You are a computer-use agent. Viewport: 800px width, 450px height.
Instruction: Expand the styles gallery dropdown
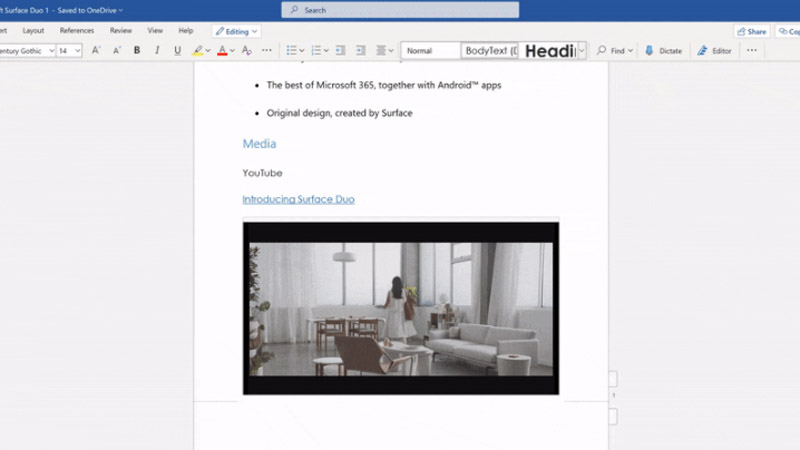581,50
